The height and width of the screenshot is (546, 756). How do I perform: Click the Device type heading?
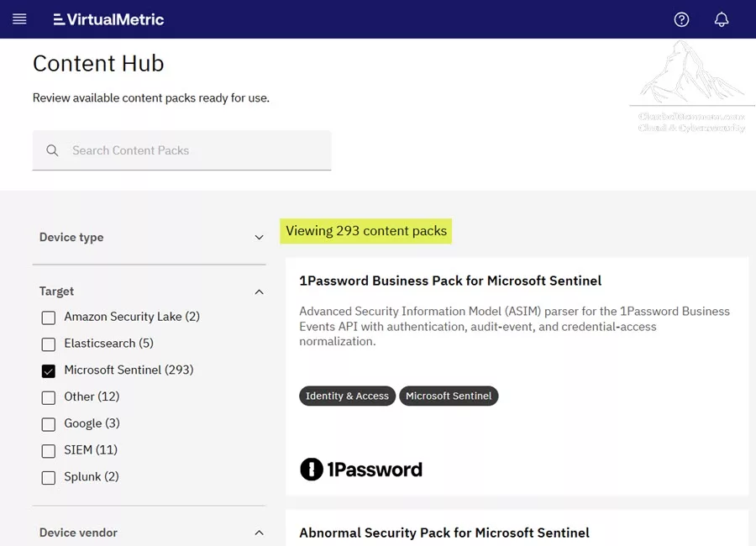[x=71, y=238]
